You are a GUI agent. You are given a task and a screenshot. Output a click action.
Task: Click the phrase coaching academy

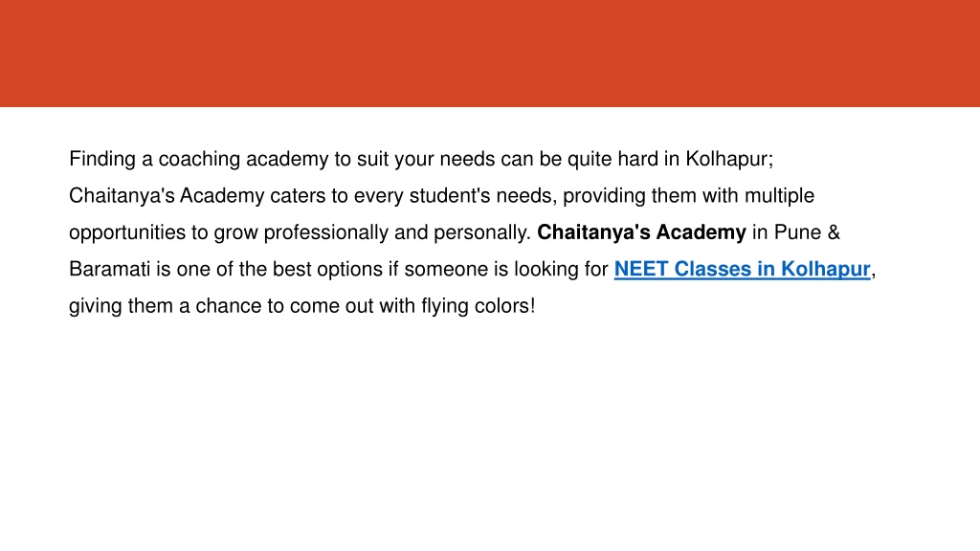click(x=243, y=160)
